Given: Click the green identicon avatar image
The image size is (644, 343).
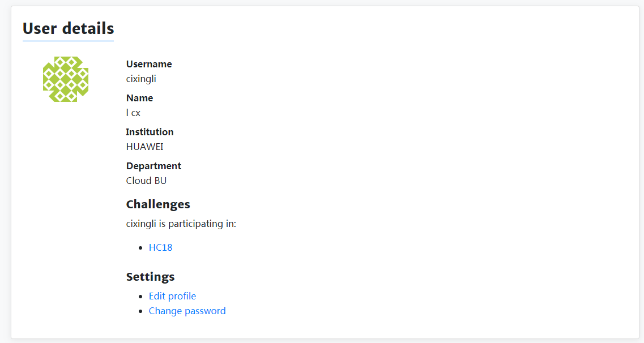Looking at the screenshot, I should pyautogui.click(x=66, y=79).
